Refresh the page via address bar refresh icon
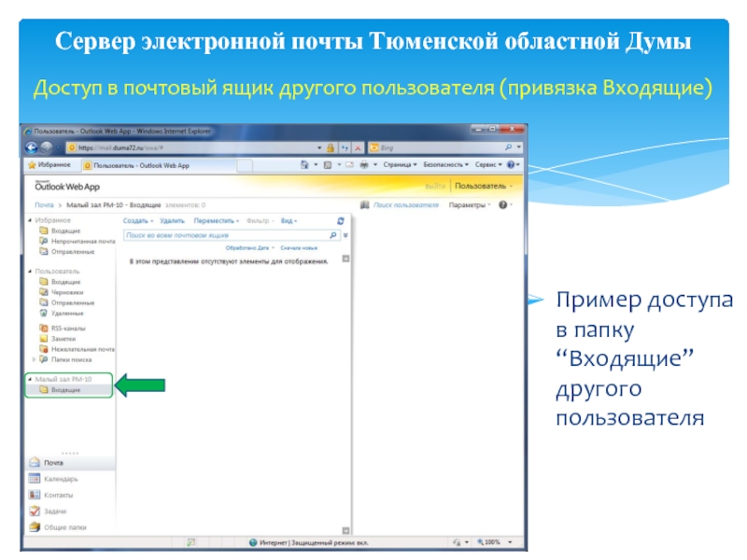The width and height of the screenshot is (747, 560). (345, 147)
